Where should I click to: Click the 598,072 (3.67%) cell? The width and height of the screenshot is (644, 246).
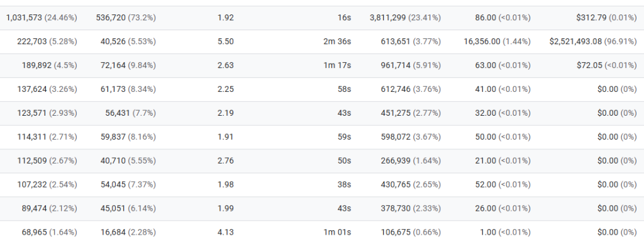(x=411, y=137)
